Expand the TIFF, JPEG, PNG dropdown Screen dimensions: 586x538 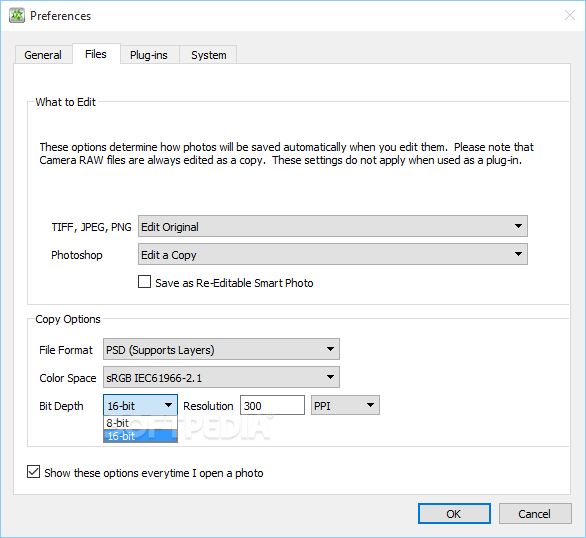333,226
